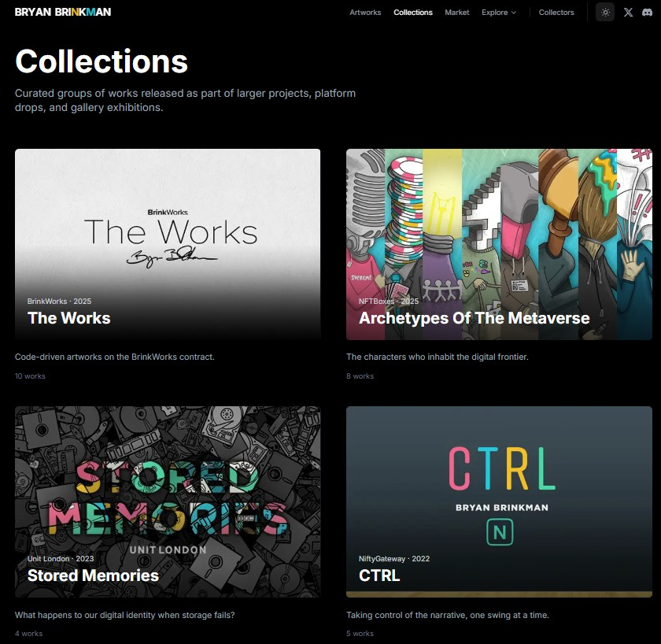The height and width of the screenshot is (644, 661).
Task: Click "NFTBoxes · 2025" label
Action: [388, 301]
